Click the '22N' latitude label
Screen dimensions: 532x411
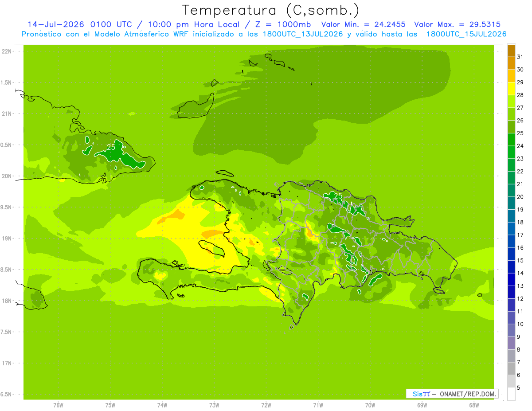pyautogui.click(x=7, y=51)
